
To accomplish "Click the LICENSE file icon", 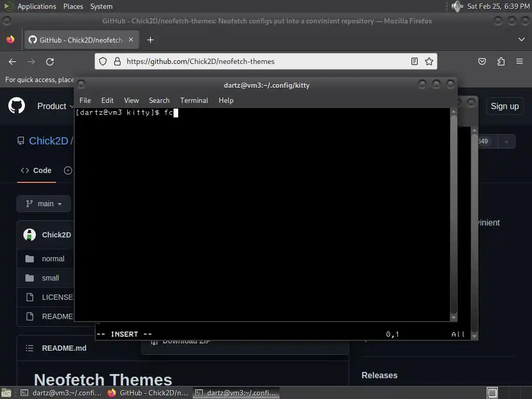I will [x=30, y=298].
